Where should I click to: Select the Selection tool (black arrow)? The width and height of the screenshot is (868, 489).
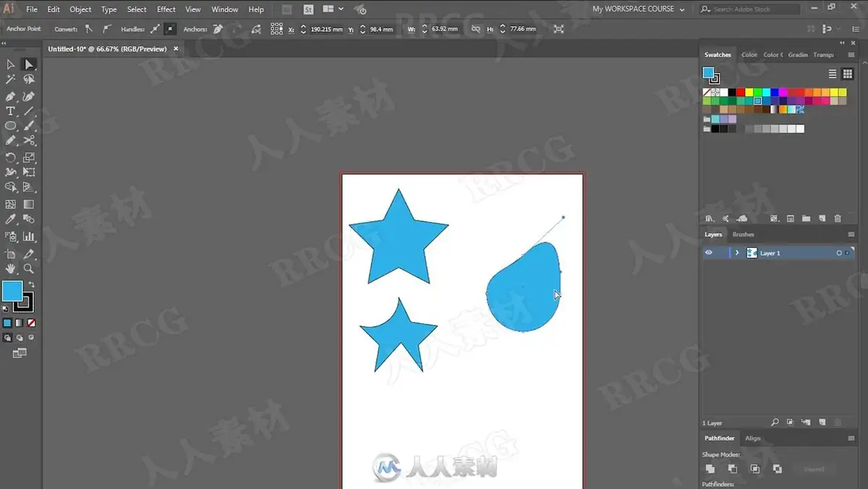(x=11, y=65)
